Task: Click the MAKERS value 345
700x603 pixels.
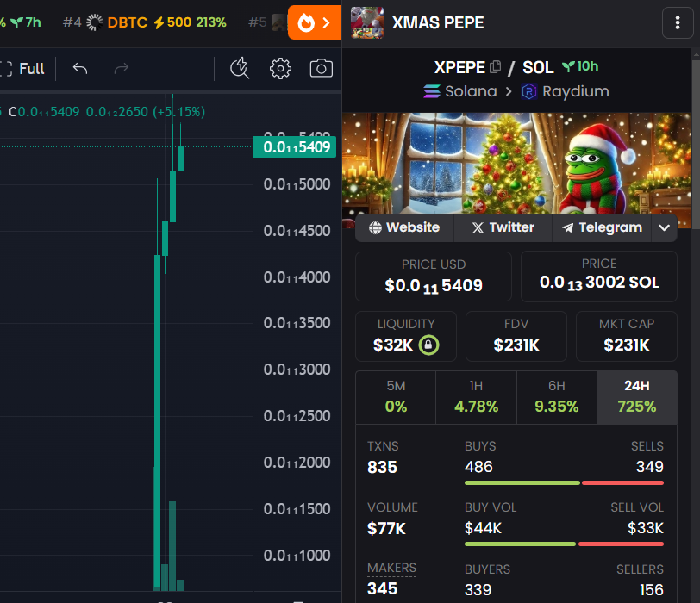Action: pos(382,588)
